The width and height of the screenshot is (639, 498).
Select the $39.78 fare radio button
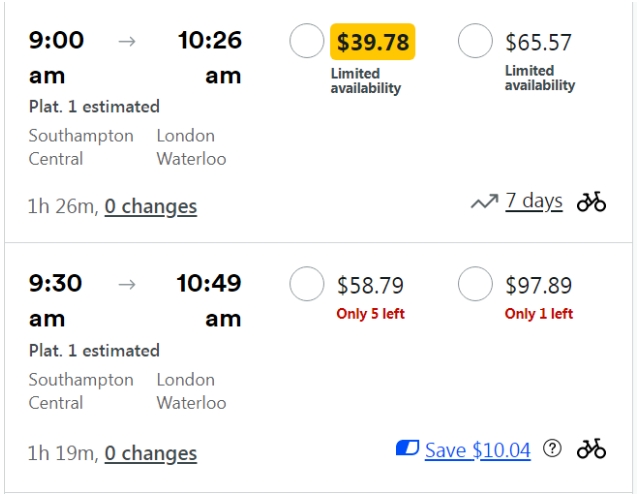307,41
